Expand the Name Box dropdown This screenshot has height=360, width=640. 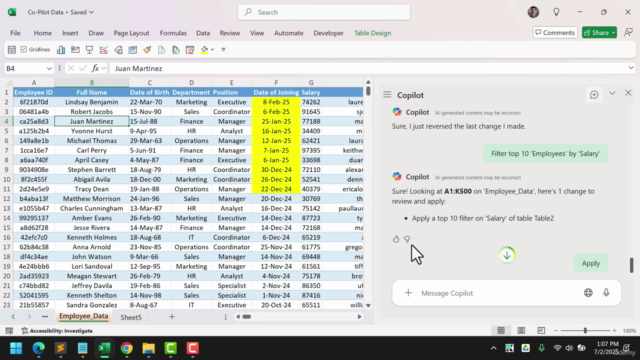[49, 69]
